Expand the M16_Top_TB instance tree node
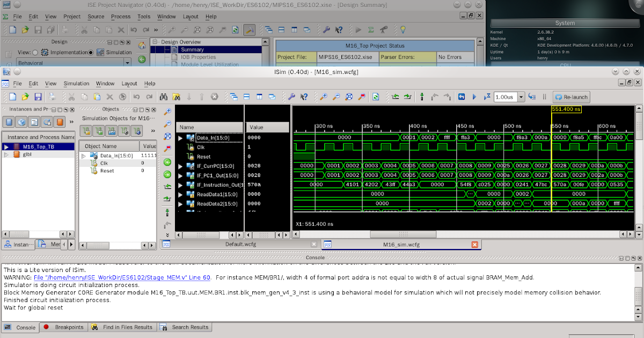 pyautogui.click(x=6, y=146)
